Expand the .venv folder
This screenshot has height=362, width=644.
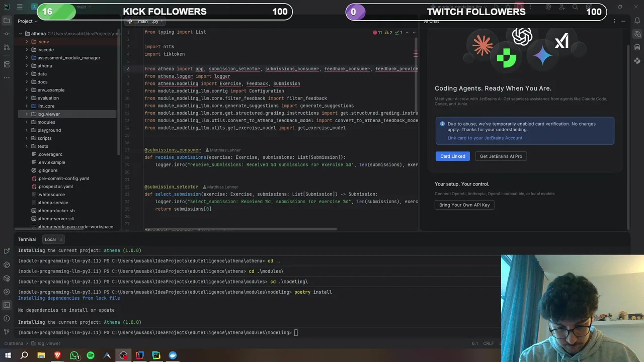pyautogui.click(x=27, y=42)
